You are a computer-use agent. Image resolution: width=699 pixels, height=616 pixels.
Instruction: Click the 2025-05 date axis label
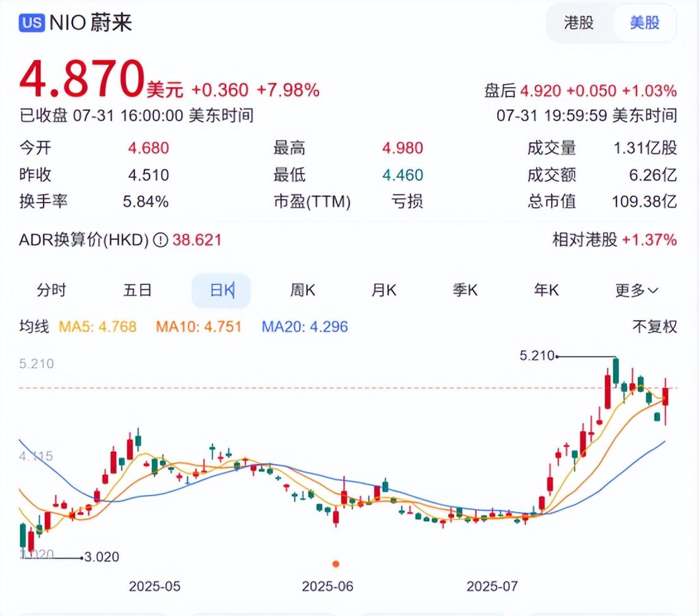pos(155,586)
